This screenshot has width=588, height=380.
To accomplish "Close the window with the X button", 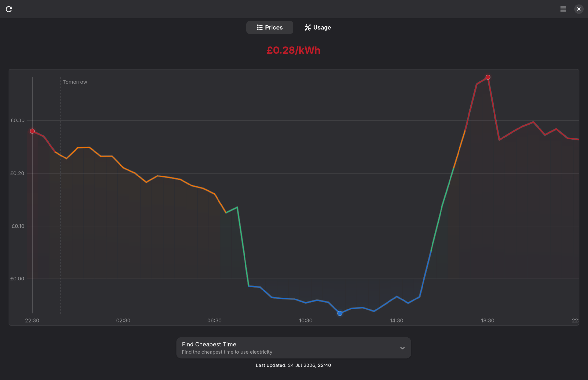I will tap(579, 9).
